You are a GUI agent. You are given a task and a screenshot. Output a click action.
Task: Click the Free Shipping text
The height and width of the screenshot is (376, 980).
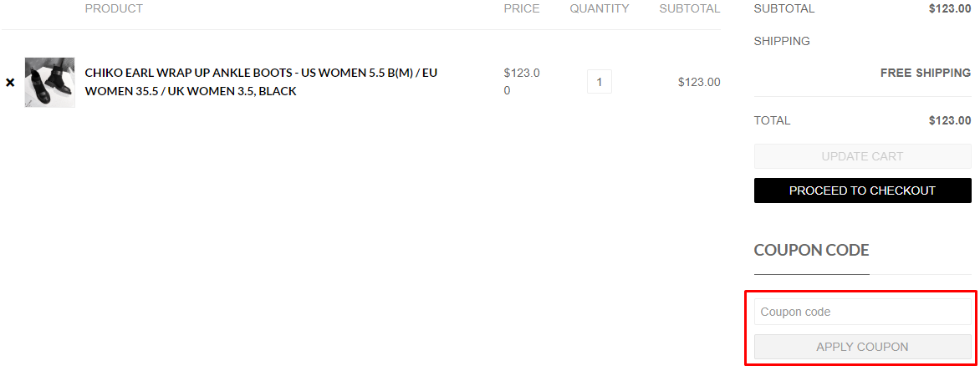tap(925, 73)
